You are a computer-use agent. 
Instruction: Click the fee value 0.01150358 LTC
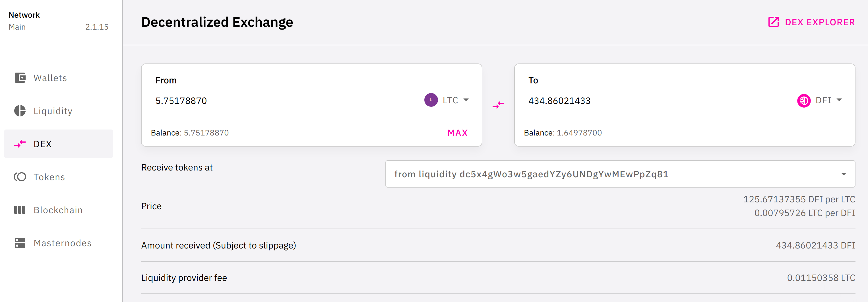821,278
